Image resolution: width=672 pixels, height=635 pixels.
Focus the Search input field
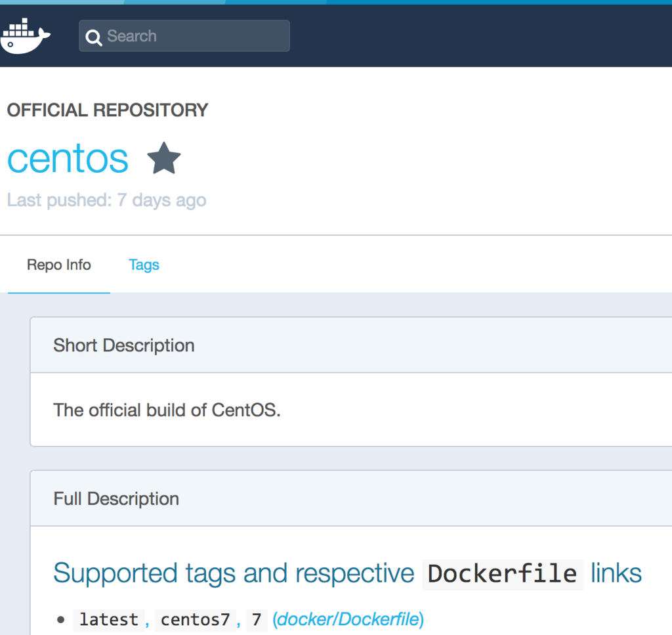[184, 36]
